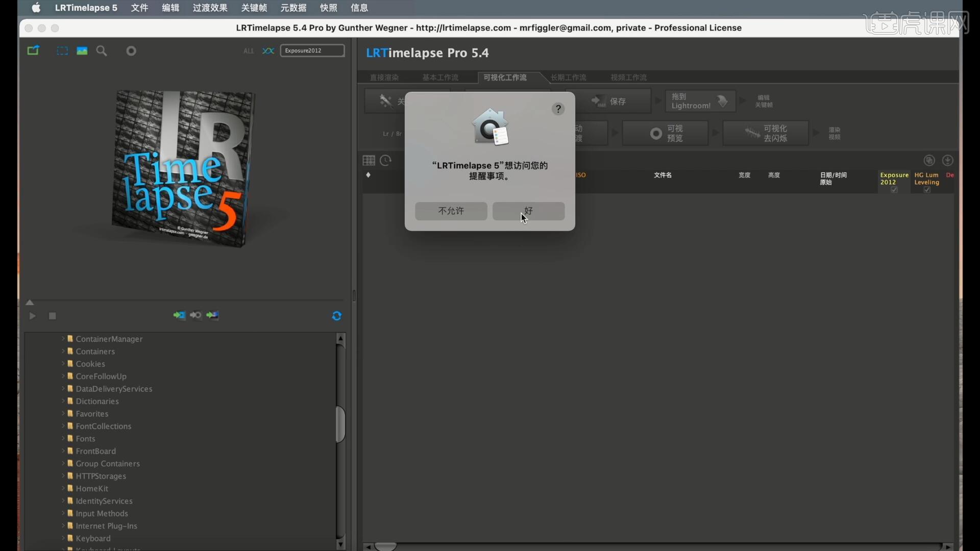Toggle the Exposure 2012 column checkbox
The width and height of the screenshot is (980, 551).
[x=894, y=190]
